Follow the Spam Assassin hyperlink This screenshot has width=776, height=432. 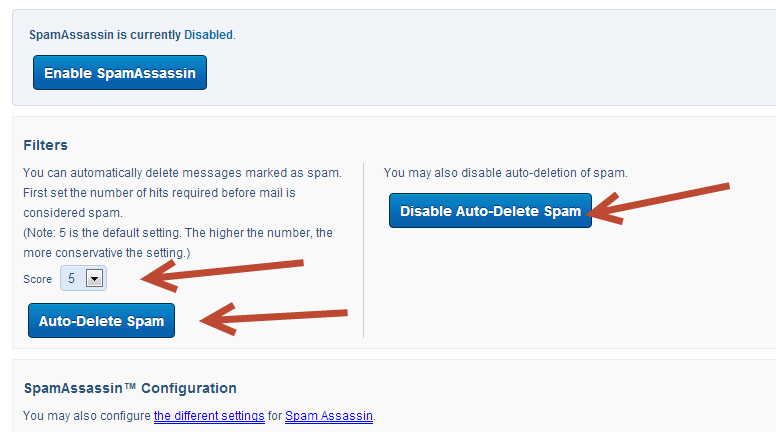(329, 416)
